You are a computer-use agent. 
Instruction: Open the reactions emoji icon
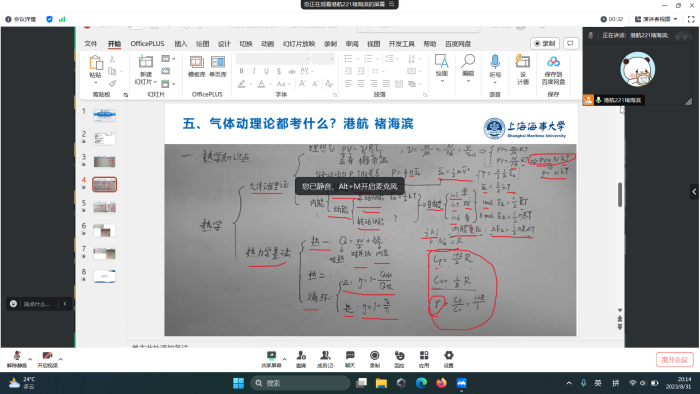click(399, 359)
